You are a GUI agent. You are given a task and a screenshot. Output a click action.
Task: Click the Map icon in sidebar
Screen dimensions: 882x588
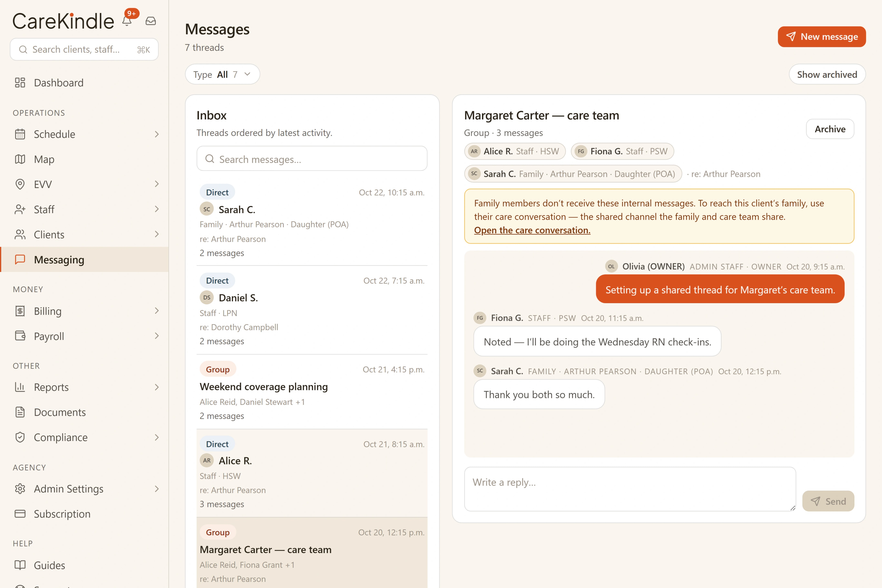(x=20, y=159)
